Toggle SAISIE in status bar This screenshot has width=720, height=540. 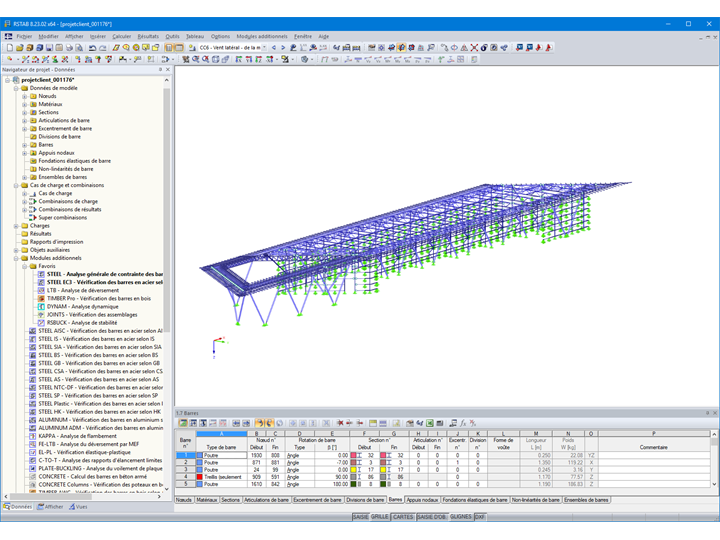[360, 517]
